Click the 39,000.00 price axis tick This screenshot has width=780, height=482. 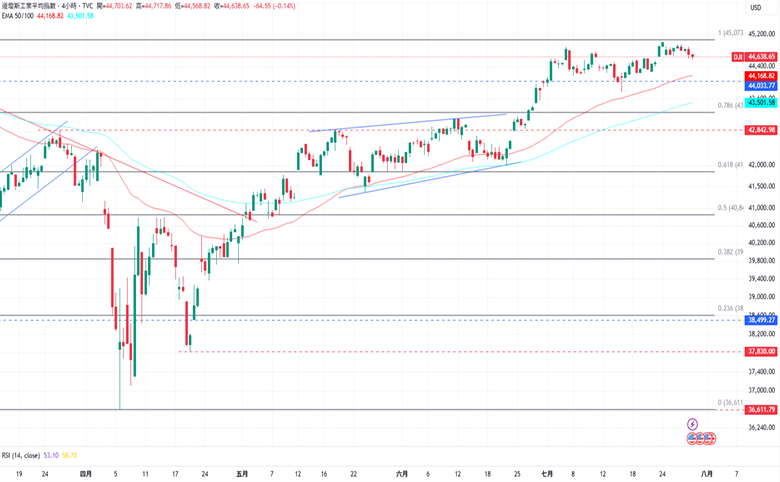(x=762, y=296)
